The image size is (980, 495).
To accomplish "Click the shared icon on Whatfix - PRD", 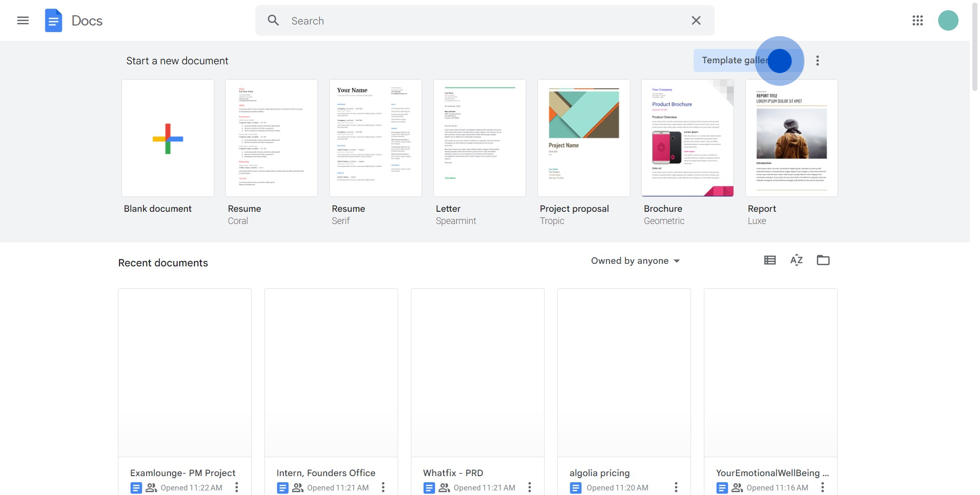I will (x=444, y=488).
